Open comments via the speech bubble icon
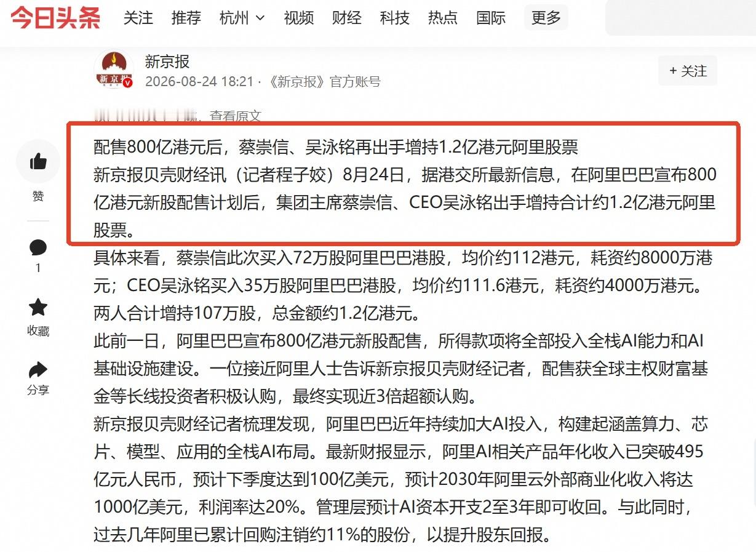This screenshot has width=756, height=552. tap(38, 248)
